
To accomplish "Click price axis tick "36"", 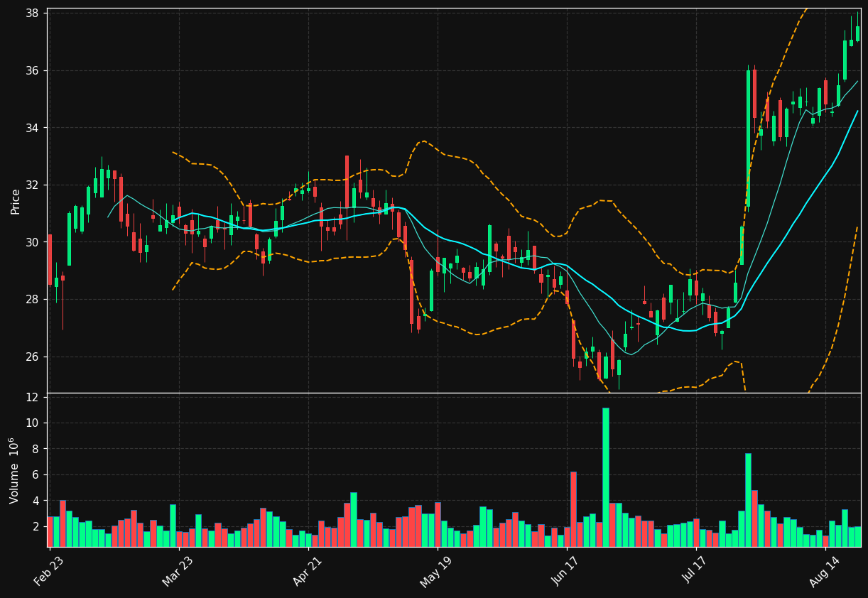I will tap(32, 71).
